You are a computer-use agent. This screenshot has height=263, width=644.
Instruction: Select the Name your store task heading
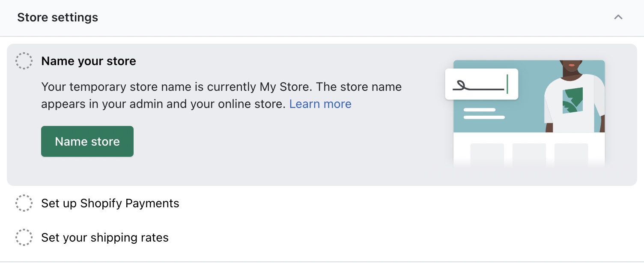pyautogui.click(x=88, y=61)
